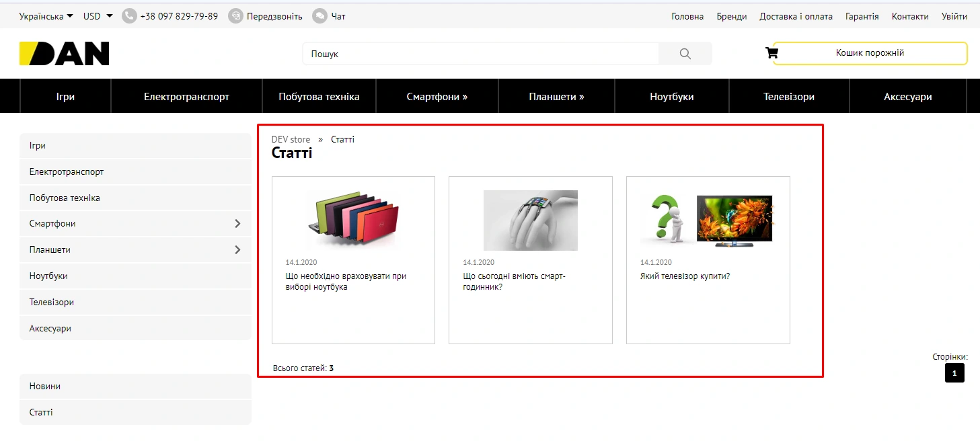Click into the Пошук search field
The image size is (980, 441).
(480, 54)
